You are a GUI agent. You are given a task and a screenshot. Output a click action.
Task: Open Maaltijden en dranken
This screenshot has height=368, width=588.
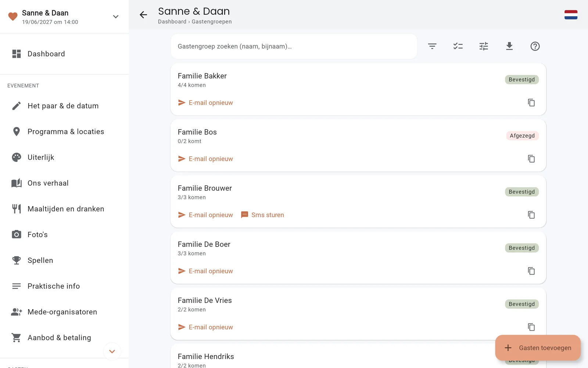[x=64, y=209]
